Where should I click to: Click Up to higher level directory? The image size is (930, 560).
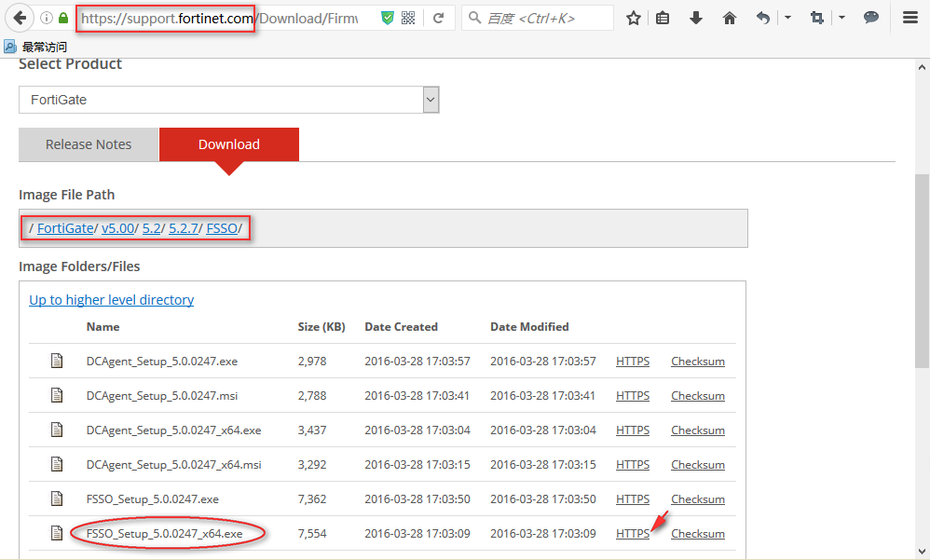click(x=112, y=300)
